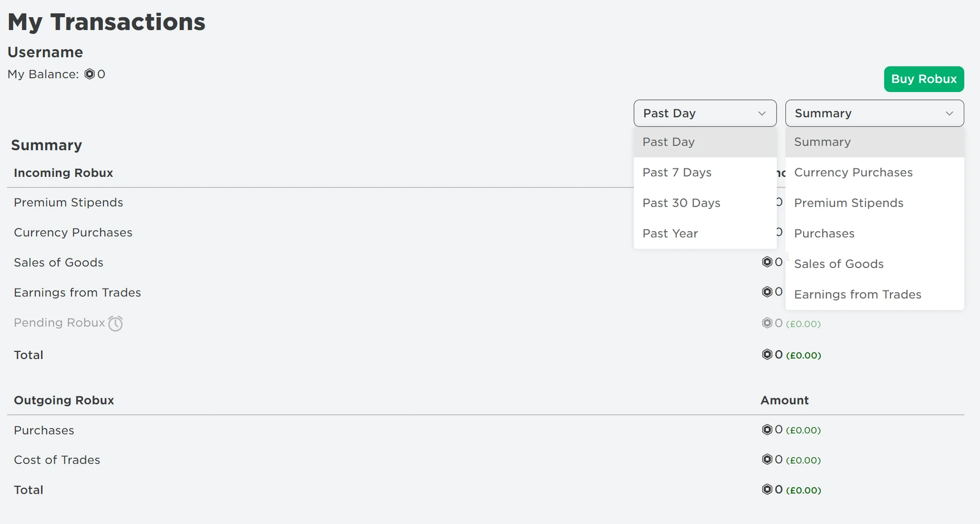This screenshot has height=524, width=980.
Task: Click the Robux icon in Incoming Total row
Action: [767, 354]
